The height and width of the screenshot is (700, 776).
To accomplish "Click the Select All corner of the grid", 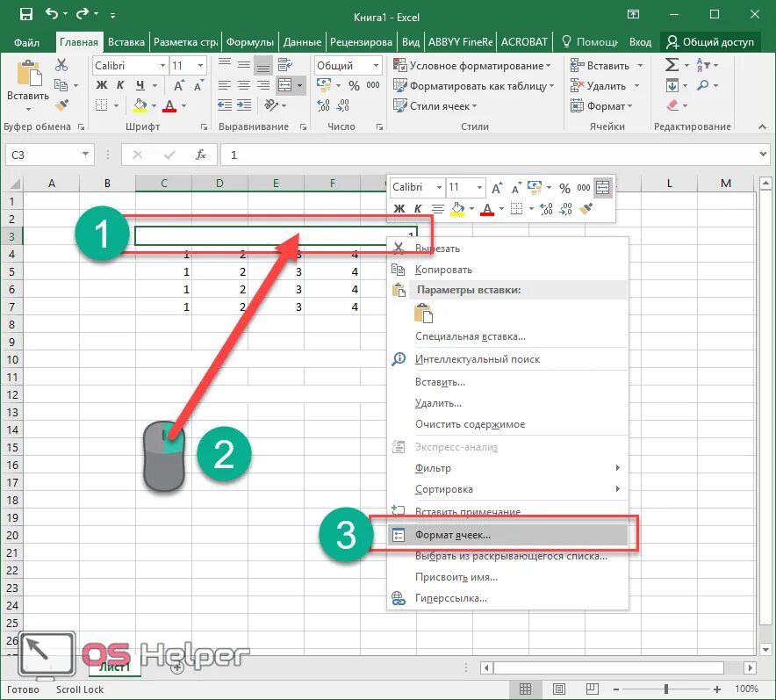I will (x=15, y=184).
